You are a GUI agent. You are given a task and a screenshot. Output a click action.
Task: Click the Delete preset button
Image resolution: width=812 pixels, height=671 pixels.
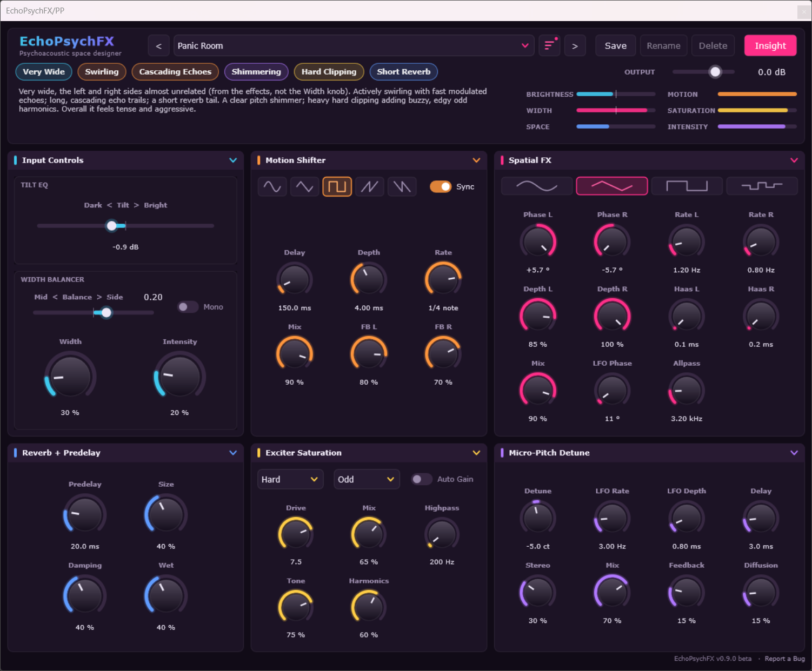pos(713,46)
